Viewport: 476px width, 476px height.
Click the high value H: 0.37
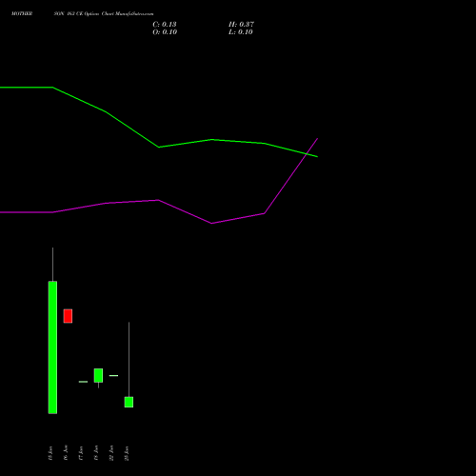click(x=241, y=25)
